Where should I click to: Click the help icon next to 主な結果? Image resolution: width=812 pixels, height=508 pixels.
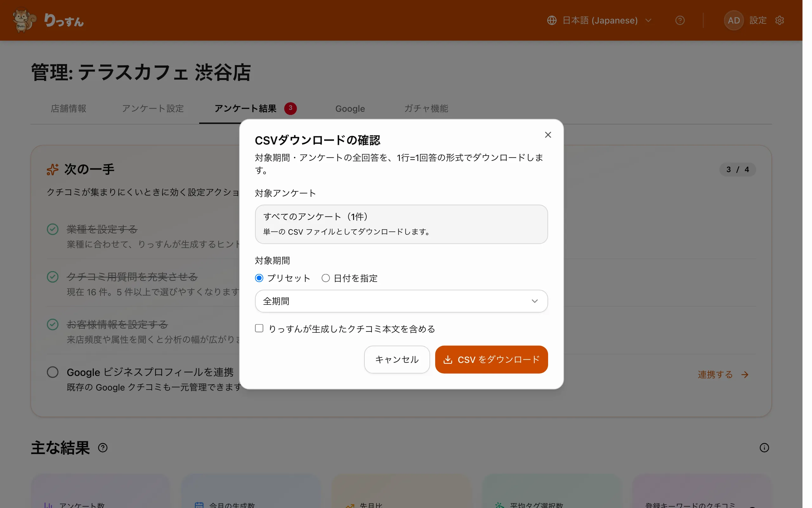pyautogui.click(x=103, y=448)
